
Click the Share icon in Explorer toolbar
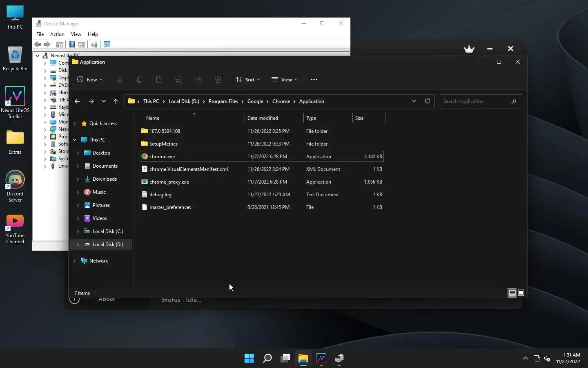pos(198,80)
